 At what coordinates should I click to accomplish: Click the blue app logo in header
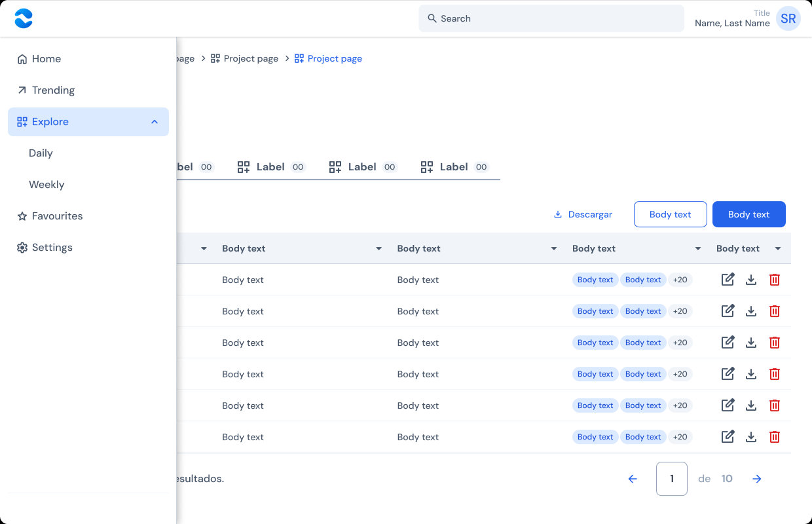24,18
